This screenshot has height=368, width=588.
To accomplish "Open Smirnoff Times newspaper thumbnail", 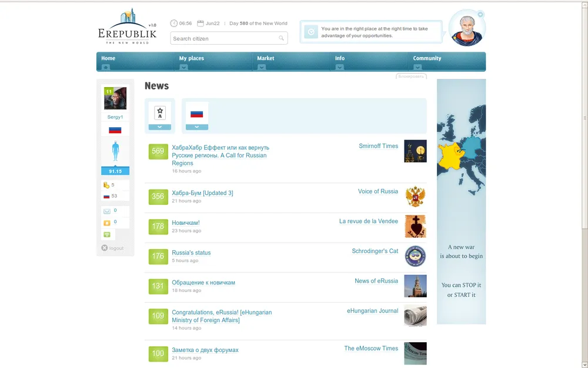I will coord(415,151).
